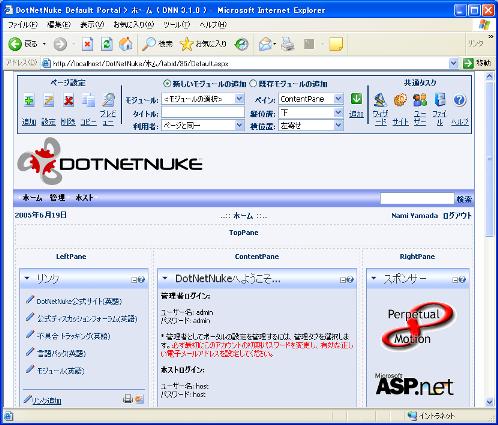Image resolution: width=498 pixels, height=425 pixels.
Task: Expand action menu arrow of リンク module
Action: pos(27,278)
